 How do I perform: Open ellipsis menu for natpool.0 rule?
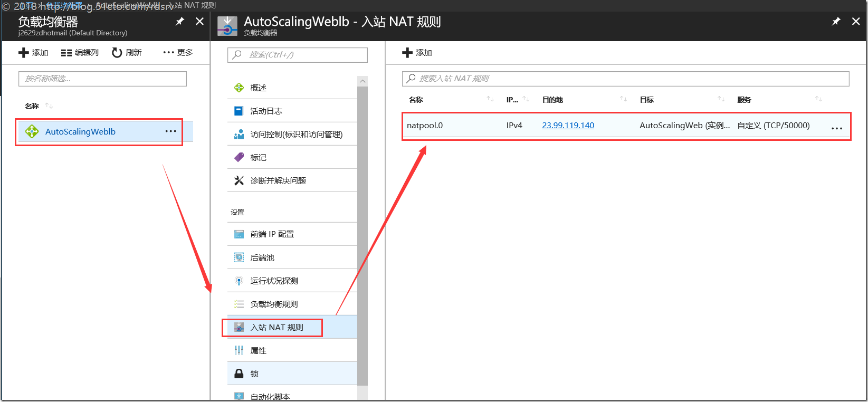[x=837, y=128]
